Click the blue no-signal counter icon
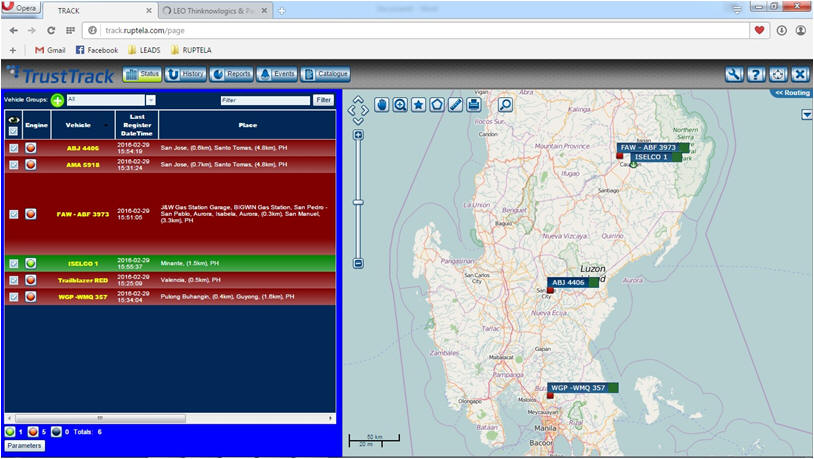Screen dimensions: 814x459 (x=56, y=431)
